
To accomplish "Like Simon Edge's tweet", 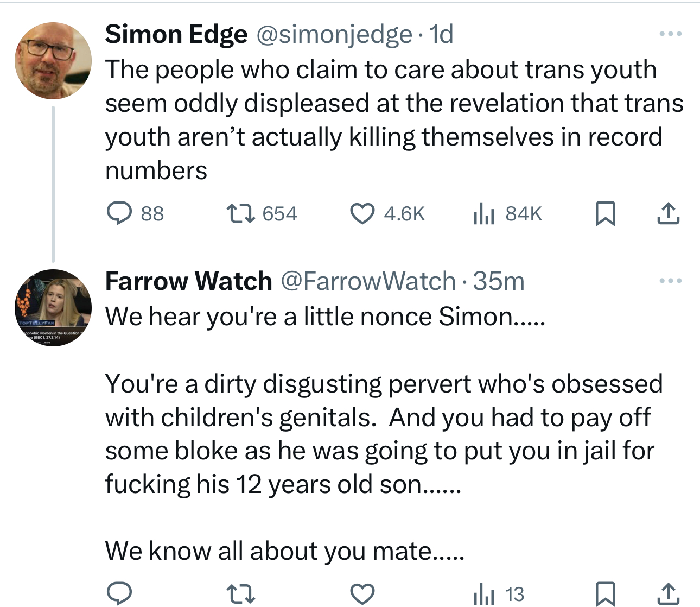I will click(362, 213).
